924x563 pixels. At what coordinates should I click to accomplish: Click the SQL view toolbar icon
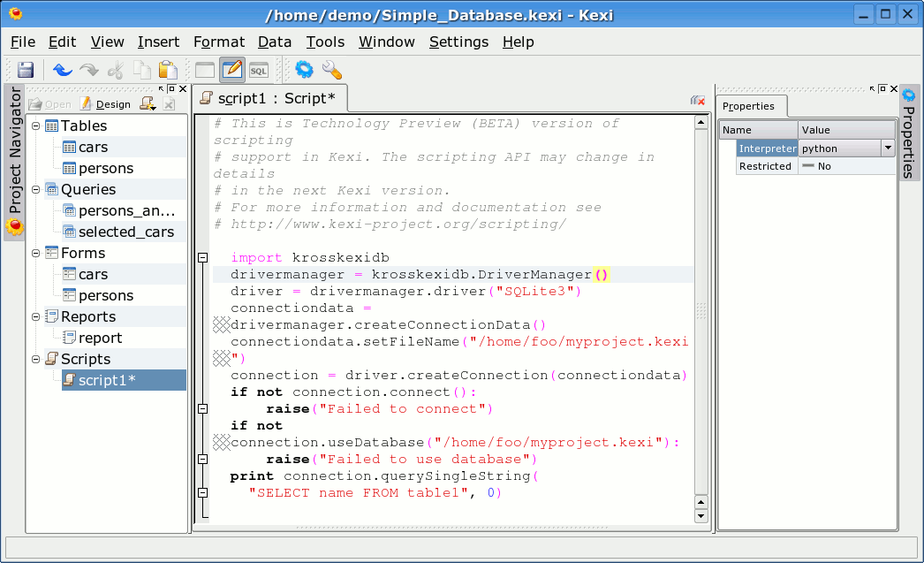click(x=259, y=70)
